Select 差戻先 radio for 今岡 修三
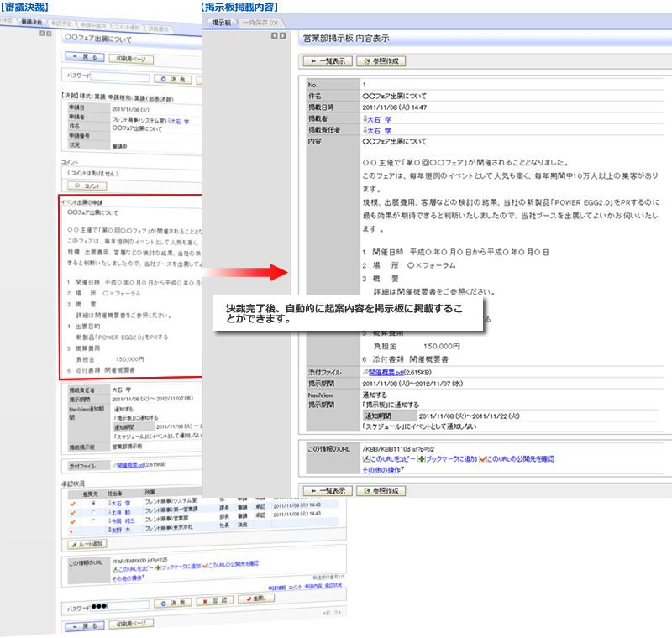Image resolution: width=672 pixels, height=638 pixels. coord(93,521)
